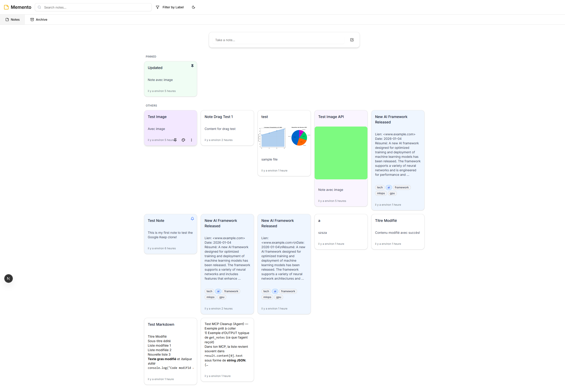Toggle dark mode moon icon

tap(194, 7)
